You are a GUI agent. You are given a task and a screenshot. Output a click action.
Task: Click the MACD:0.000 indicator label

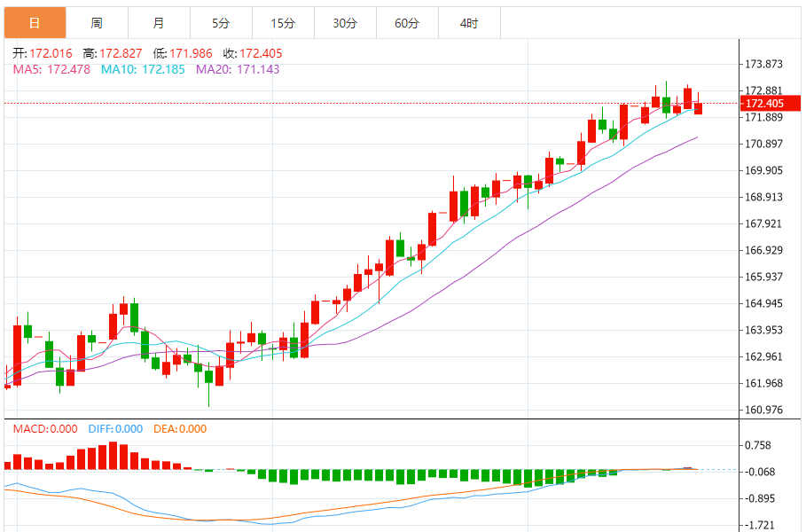point(45,429)
